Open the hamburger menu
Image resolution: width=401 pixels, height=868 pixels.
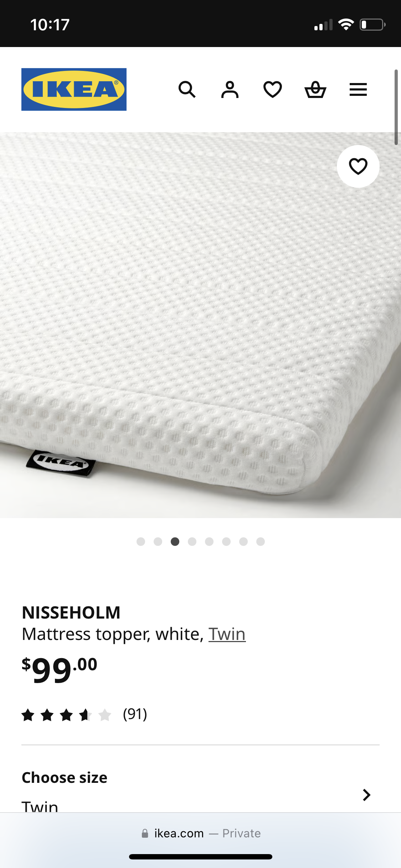pos(358,89)
